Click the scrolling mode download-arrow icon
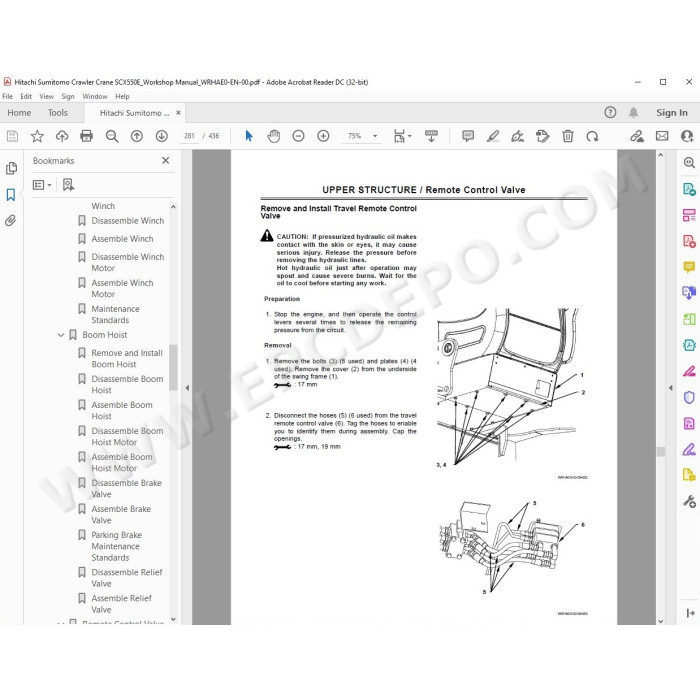 [x=431, y=136]
